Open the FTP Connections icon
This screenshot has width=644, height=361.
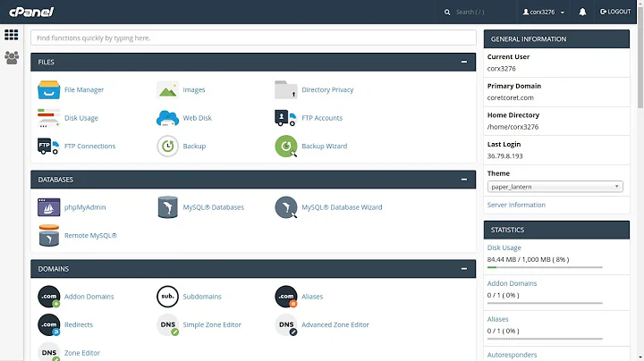pyautogui.click(x=48, y=146)
